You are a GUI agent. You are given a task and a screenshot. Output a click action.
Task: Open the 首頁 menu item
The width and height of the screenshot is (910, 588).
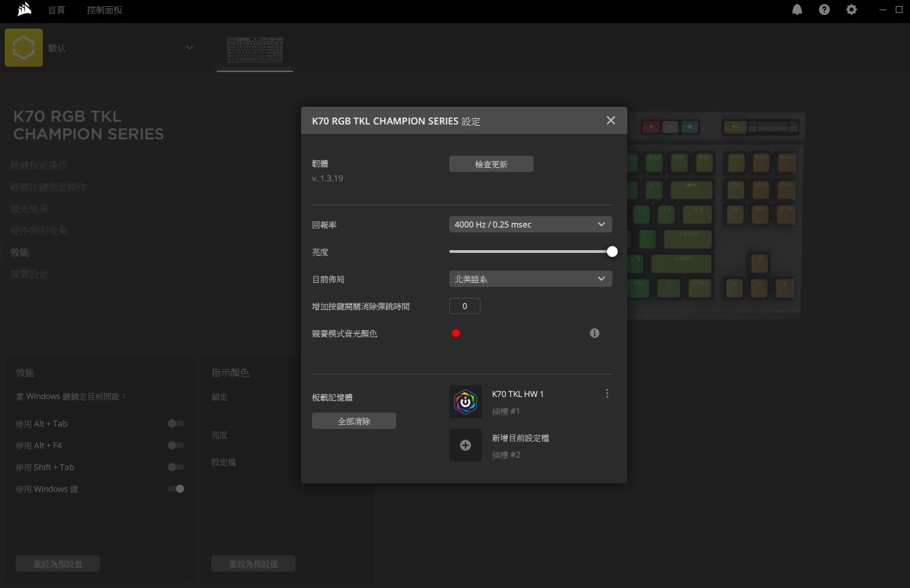click(x=56, y=10)
